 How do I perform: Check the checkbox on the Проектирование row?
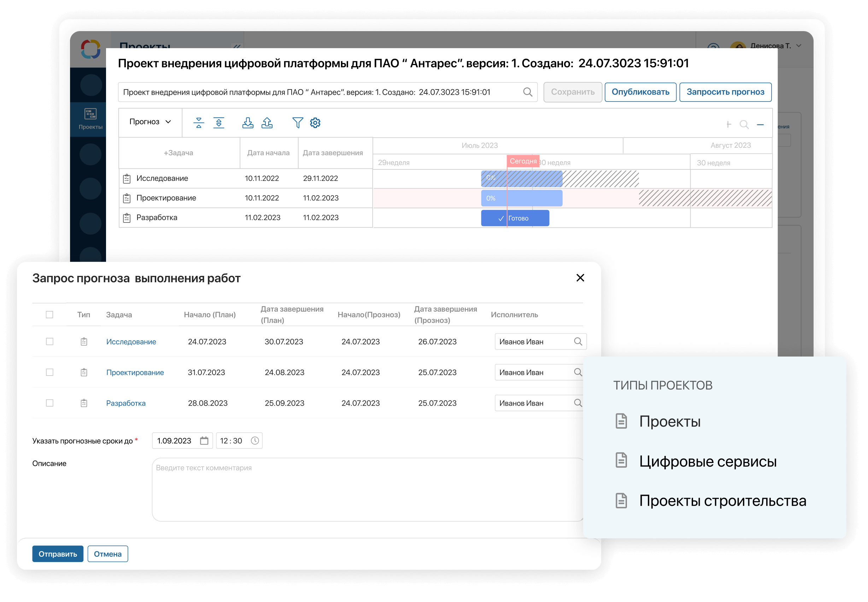point(49,372)
